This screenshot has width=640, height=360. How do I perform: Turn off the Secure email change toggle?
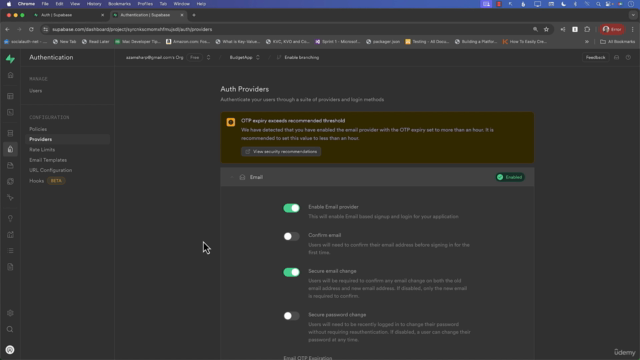(291, 272)
